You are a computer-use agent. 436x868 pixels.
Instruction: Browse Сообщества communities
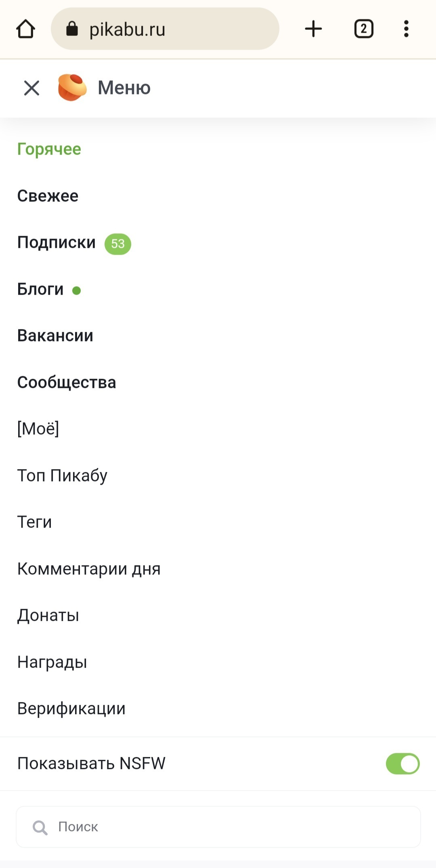coord(67,382)
